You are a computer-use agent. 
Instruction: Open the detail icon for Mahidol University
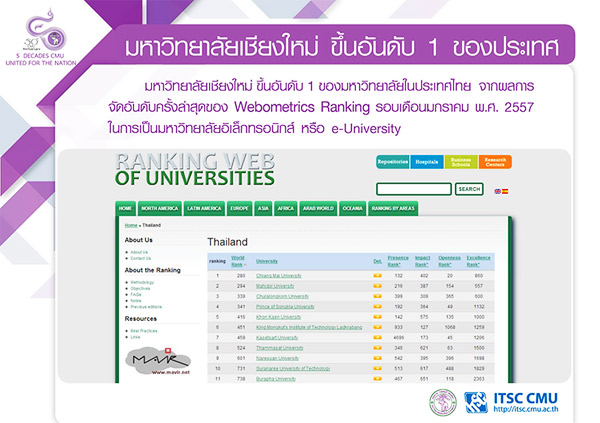click(x=377, y=286)
